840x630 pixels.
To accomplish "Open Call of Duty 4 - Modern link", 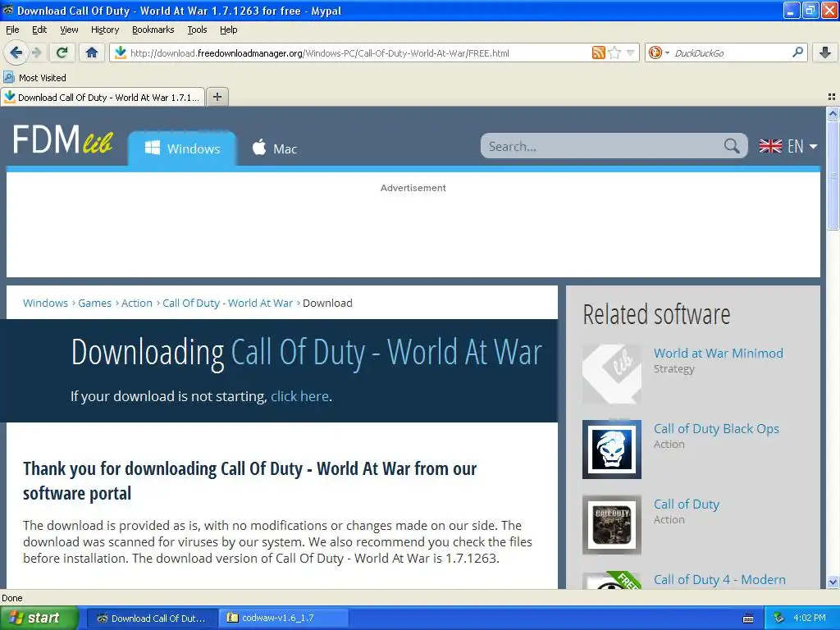I will click(x=719, y=580).
